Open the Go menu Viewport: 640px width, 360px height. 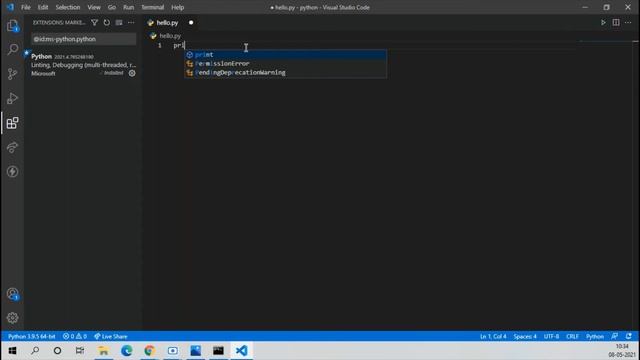111,7
